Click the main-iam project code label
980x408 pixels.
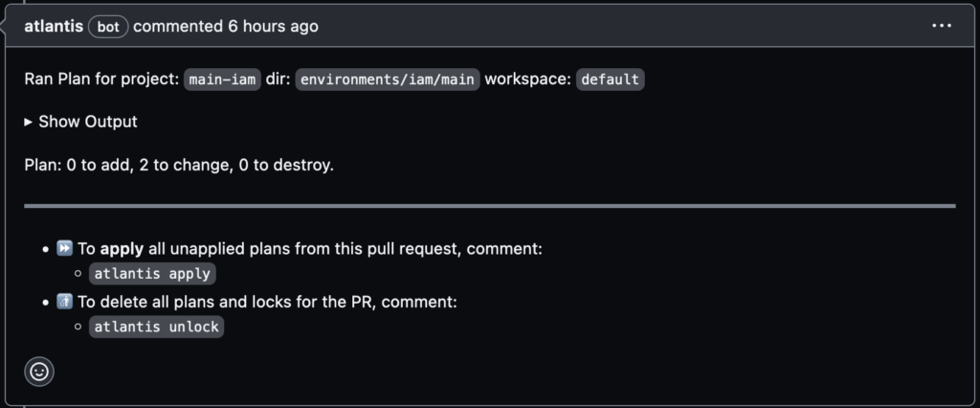point(222,79)
